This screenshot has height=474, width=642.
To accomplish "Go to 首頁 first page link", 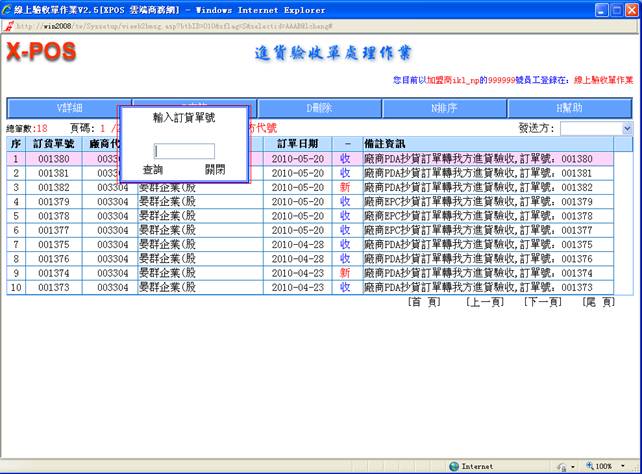I will point(424,302).
